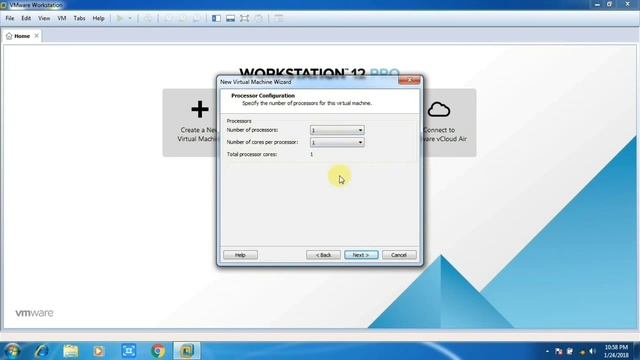Screen dimensions: 640x360
Task: Click the Power On play toolbar icon
Action: click(120, 18)
